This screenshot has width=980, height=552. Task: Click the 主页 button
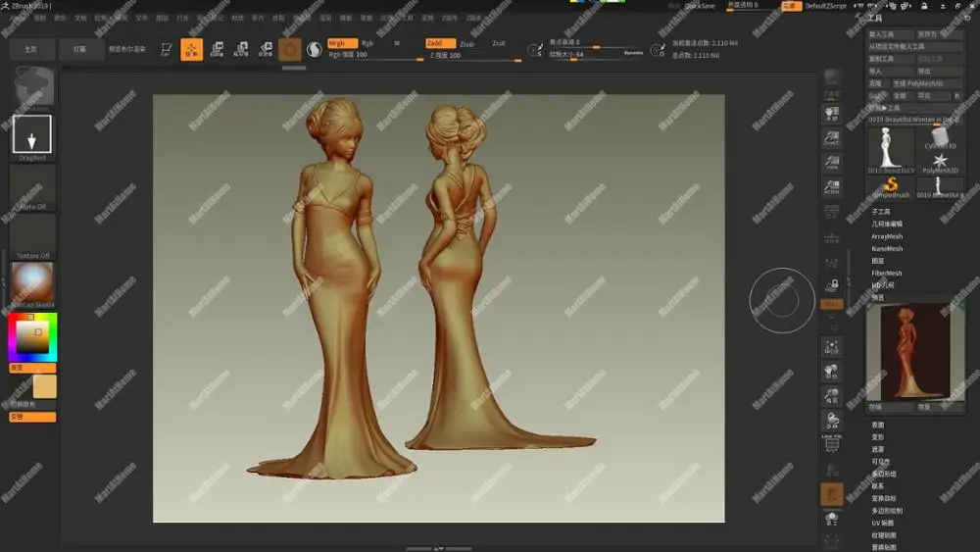click(x=31, y=49)
